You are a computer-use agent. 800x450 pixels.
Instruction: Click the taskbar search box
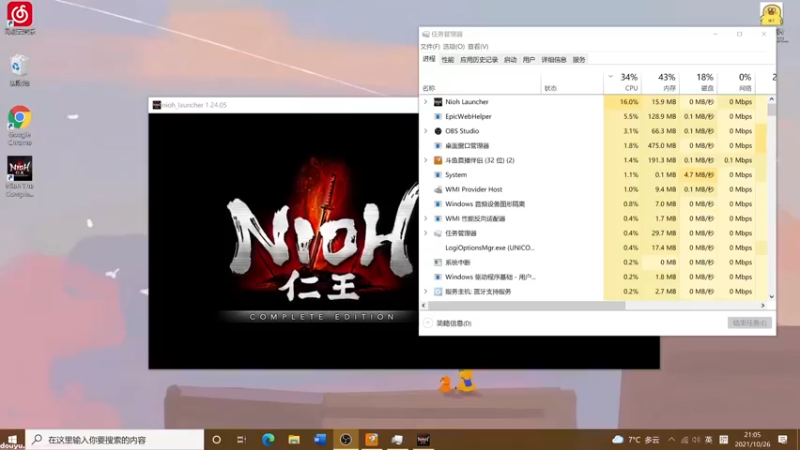tap(114, 439)
